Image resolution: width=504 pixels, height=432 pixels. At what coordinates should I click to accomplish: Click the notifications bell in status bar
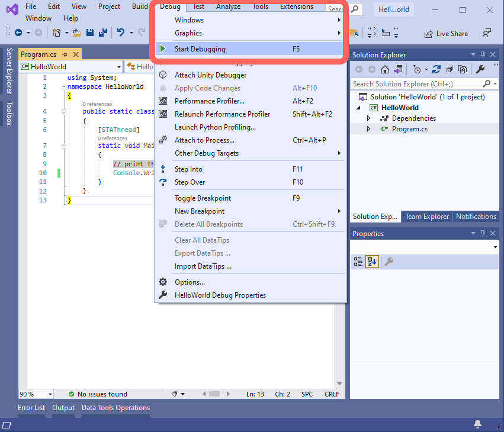pos(477,424)
